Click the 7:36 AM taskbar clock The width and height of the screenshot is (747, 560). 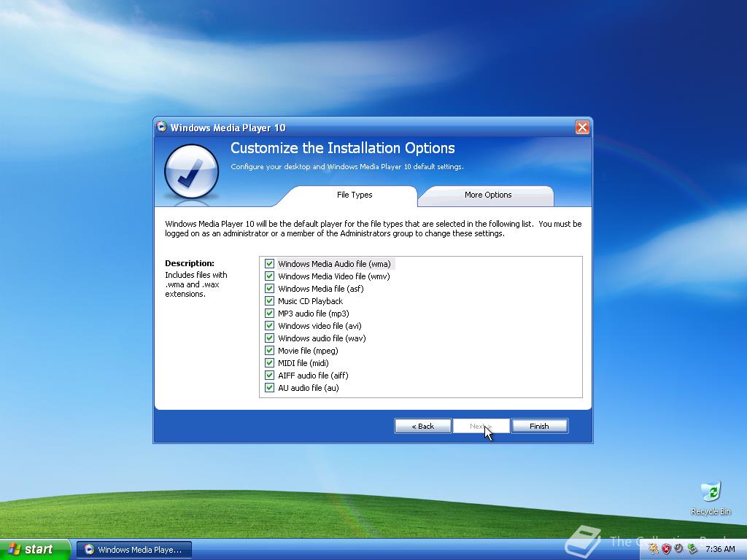[x=720, y=549]
